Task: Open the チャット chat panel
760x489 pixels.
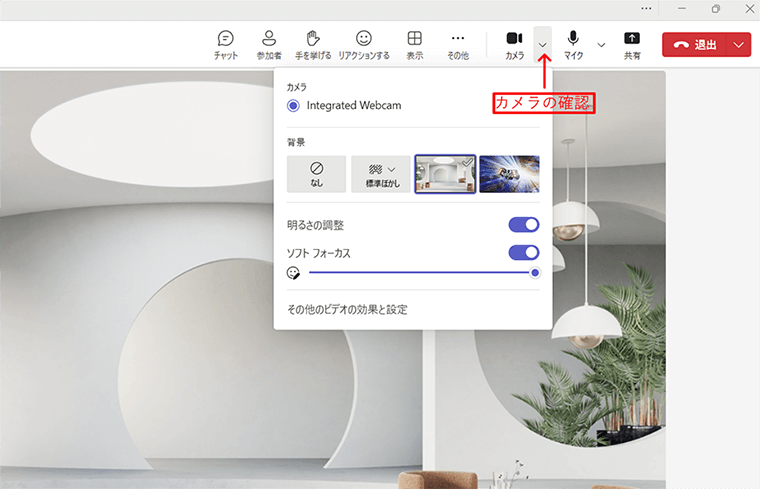Action: [225, 44]
